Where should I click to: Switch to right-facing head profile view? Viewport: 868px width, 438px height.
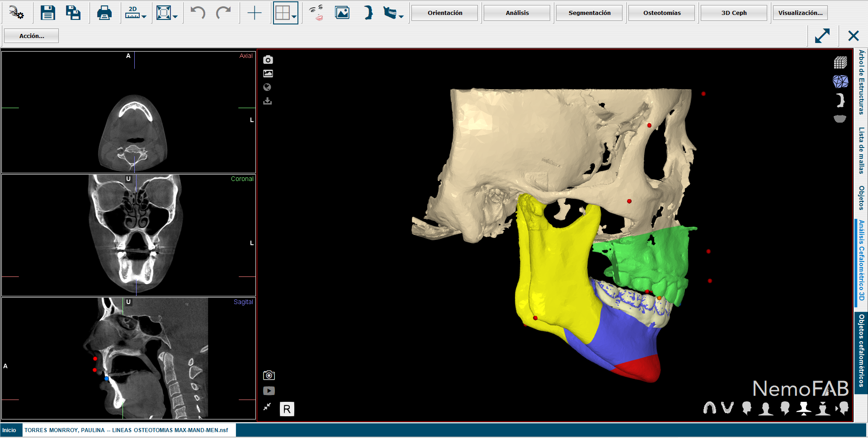[746, 408]
